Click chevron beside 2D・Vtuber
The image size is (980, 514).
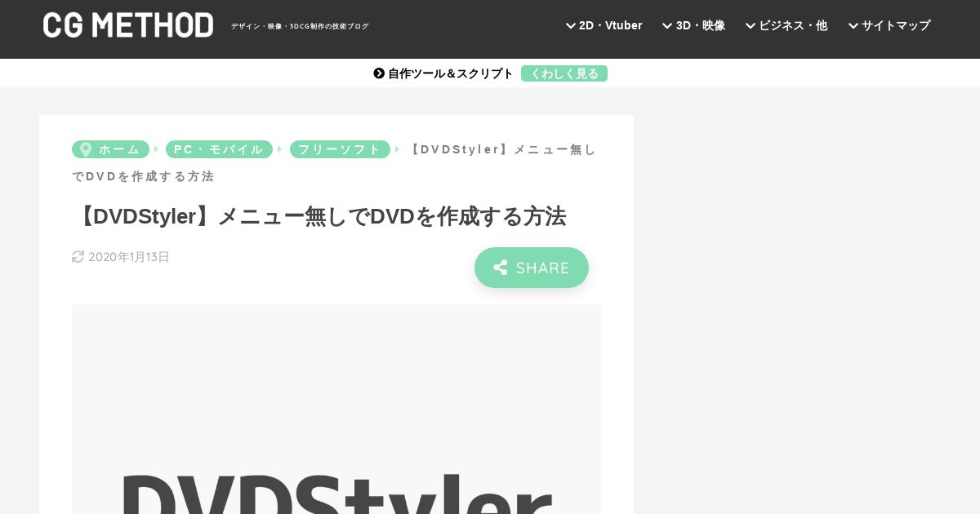[571, 25]
